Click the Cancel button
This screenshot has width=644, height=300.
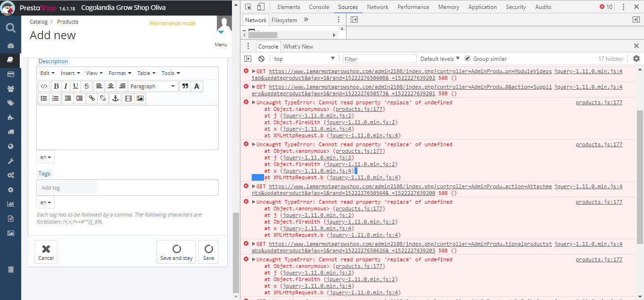pos(46,251)
